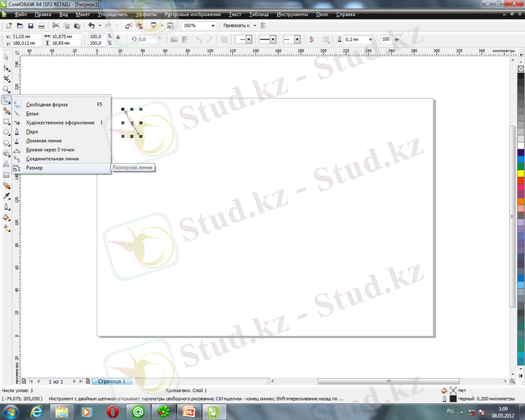Click the Mirror vertically button
Screen dimensions: 525x420
185,39
